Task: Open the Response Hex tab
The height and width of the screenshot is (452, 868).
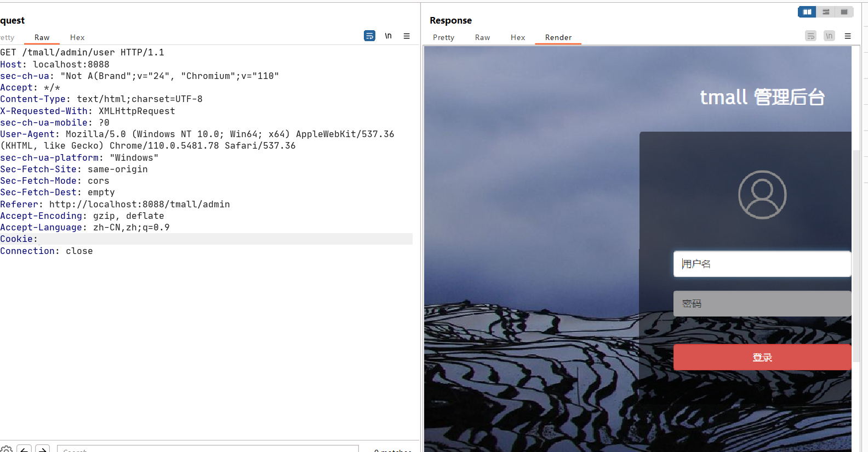Action: coord(518,37)
